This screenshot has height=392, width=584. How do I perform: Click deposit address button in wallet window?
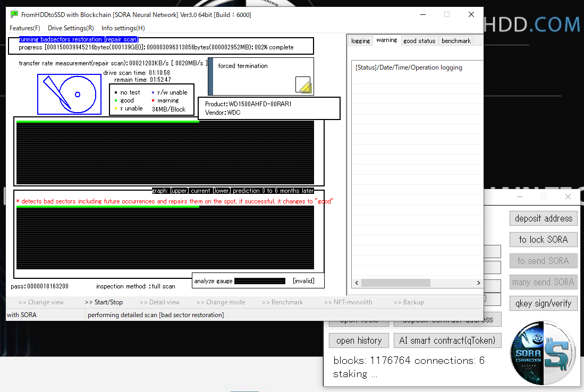tap(544, 218)
